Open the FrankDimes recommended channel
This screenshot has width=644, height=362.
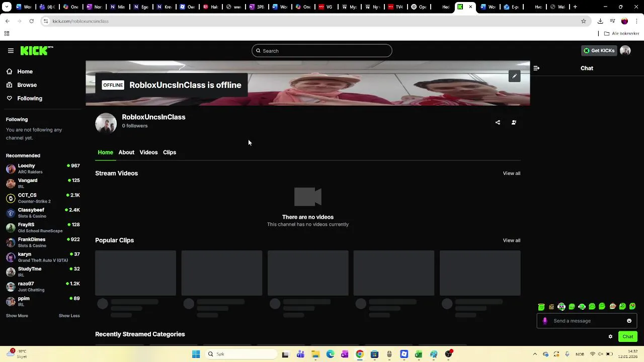click(43, 242)
